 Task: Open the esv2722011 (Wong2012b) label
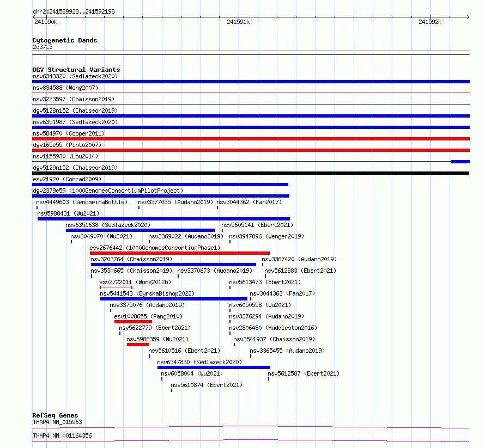point(135,282)
